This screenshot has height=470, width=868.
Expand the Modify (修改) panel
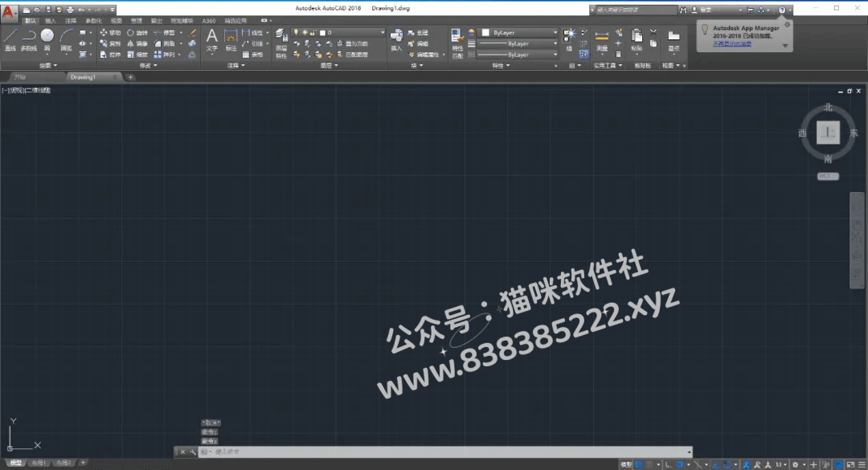(149, 65)
